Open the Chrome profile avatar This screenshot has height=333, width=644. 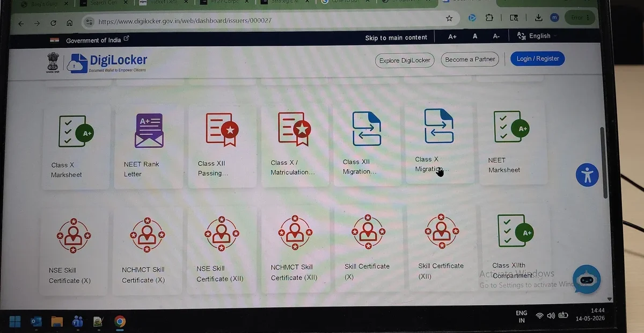[x=554, y=18]
